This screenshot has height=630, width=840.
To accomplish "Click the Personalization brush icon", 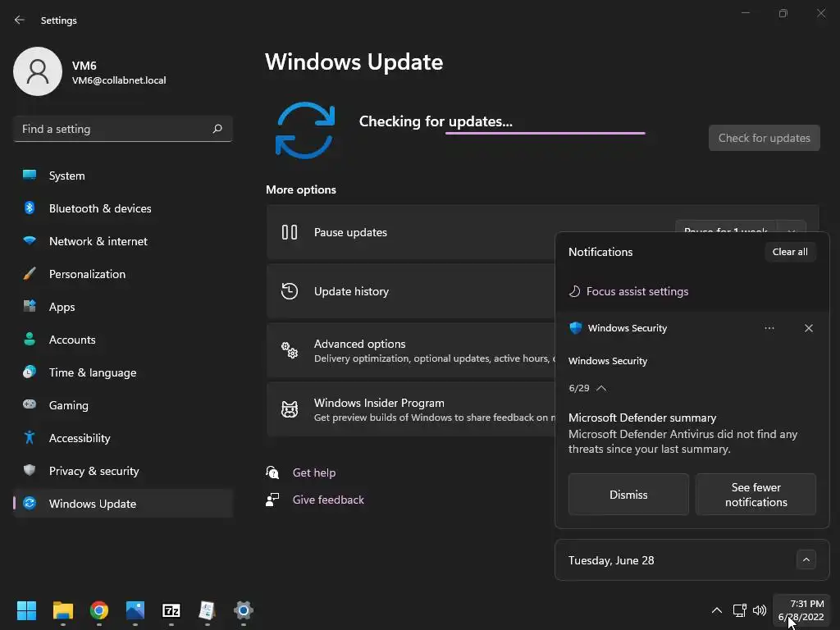I will click(30, 273).
